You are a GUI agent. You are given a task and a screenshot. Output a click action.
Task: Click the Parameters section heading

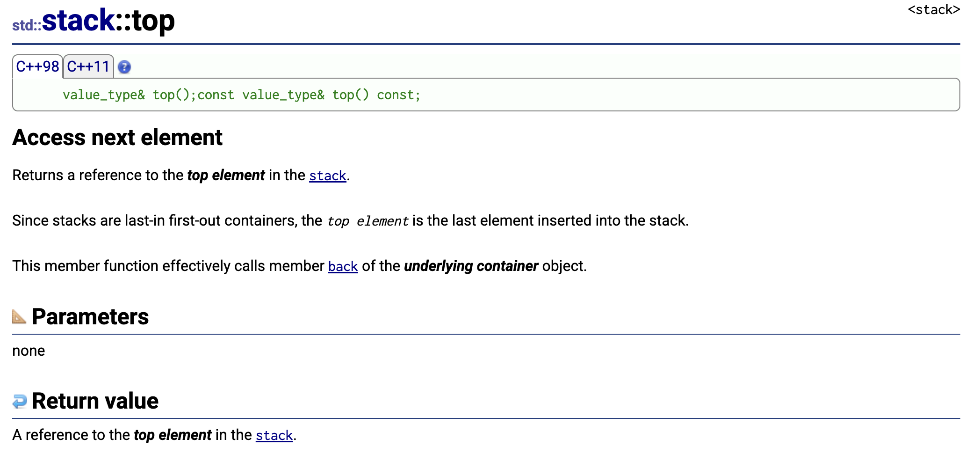90,317
